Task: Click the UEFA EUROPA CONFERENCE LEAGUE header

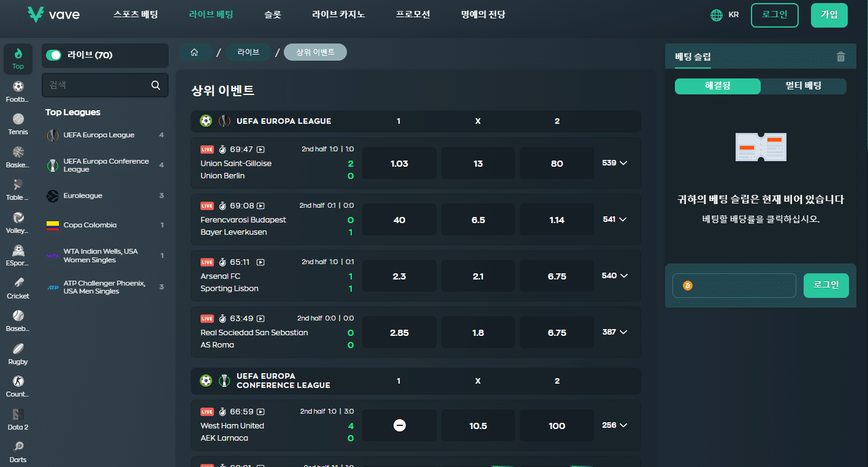Action: coord(416,381)
